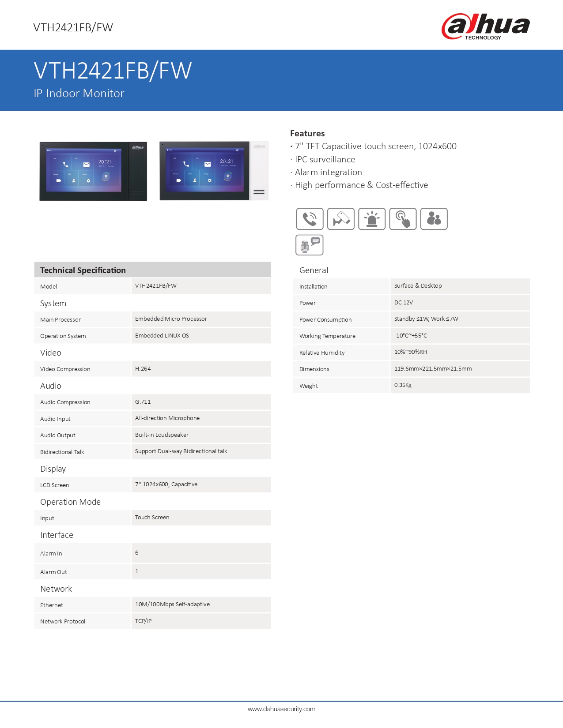
Task: Click the microphone speech feature icon
Action: 309,245
